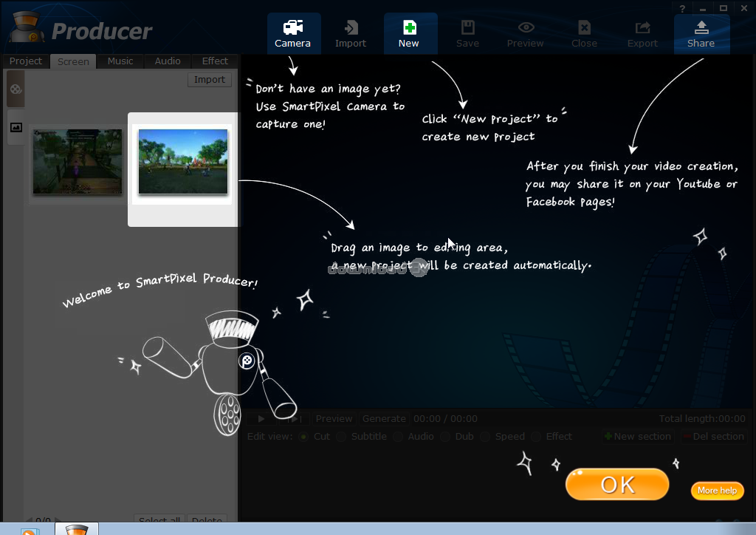Click the Preview button near playback controls

pyautogui.click(x=334, y=419)
